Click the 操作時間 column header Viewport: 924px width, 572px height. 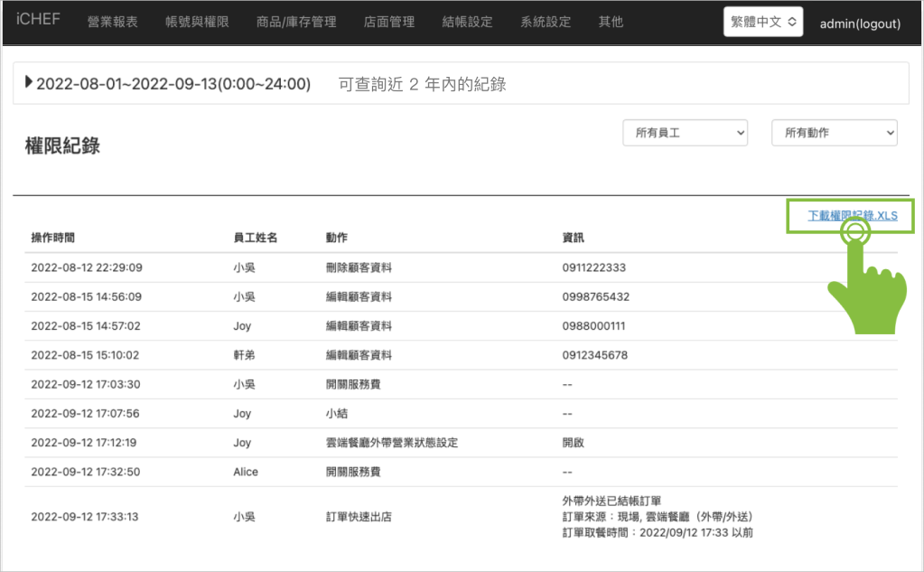[x=52, y=238]
